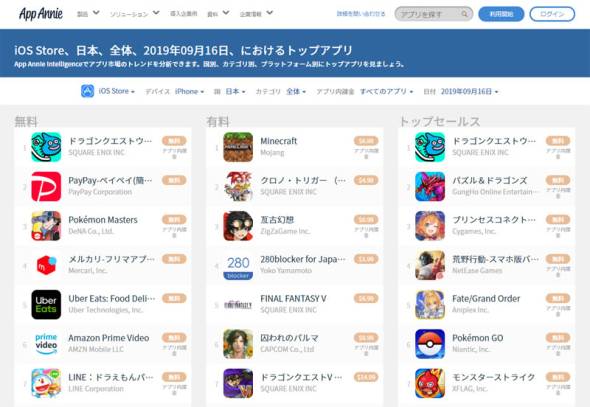This screenshot has width=590, height=407.
Task: Open the Minecraft app icon
Action: coord(238,147)
